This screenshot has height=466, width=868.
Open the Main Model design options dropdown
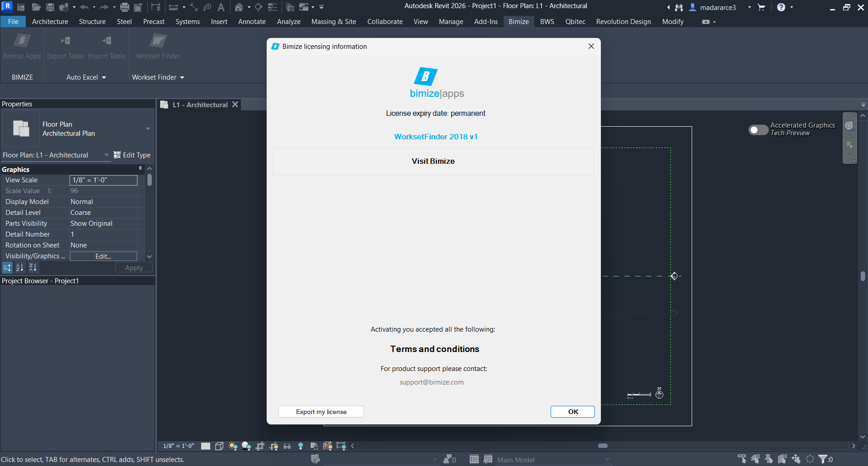607,460
